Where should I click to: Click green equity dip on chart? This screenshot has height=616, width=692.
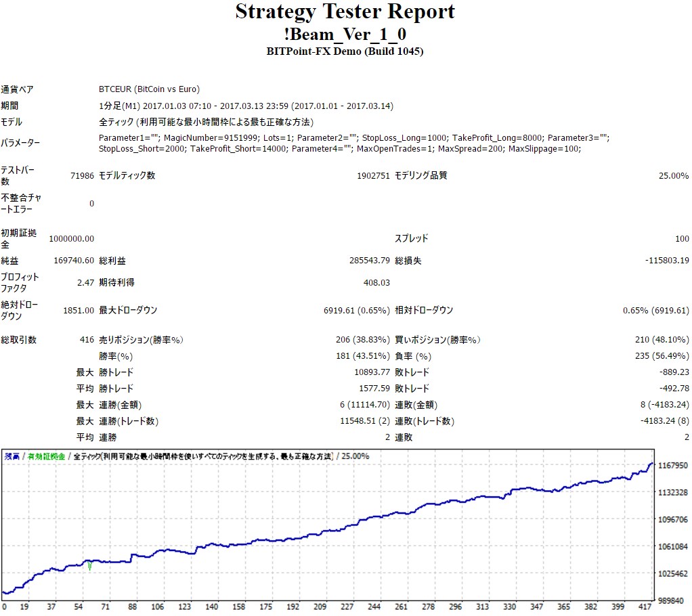tap(90, 566)
